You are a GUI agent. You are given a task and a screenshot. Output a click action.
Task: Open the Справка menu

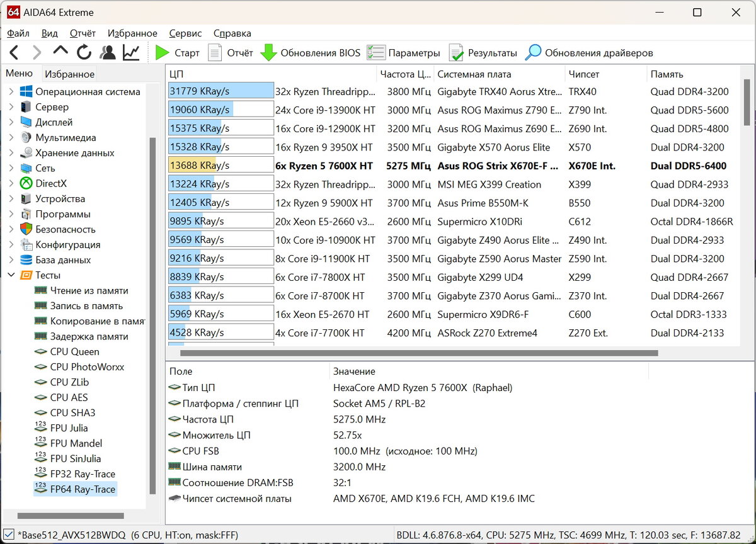pos(232,33)
